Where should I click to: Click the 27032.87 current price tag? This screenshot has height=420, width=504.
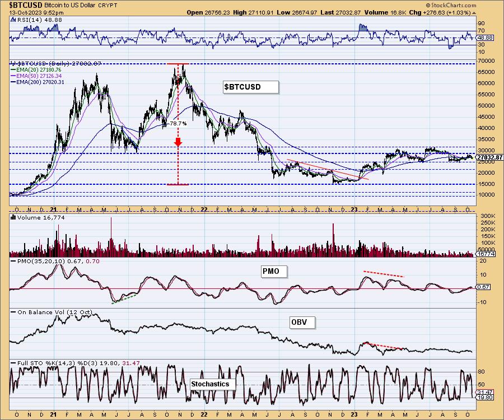tap(489, 157)
